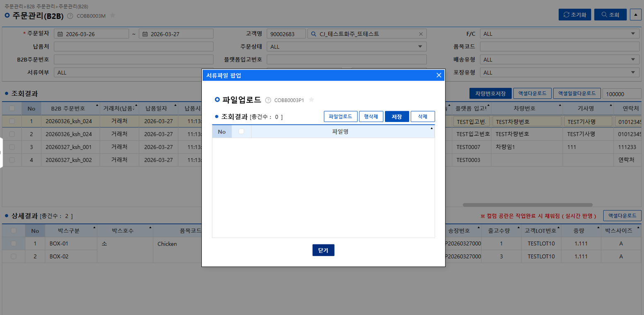The height and width of the screenshot is (315, 644).
Task: Click the 플랫폼입고번호 input field
Action: [346, 59]
